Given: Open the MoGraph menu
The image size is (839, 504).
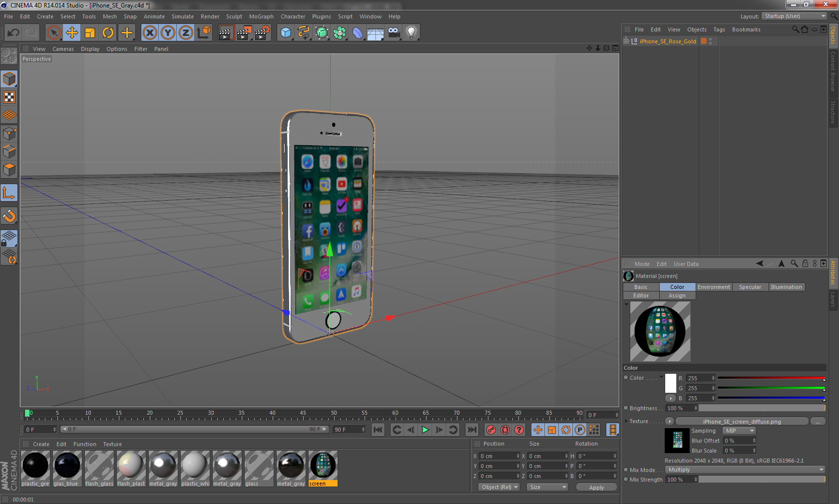Looking at the screenshot, I should [261, 16].
